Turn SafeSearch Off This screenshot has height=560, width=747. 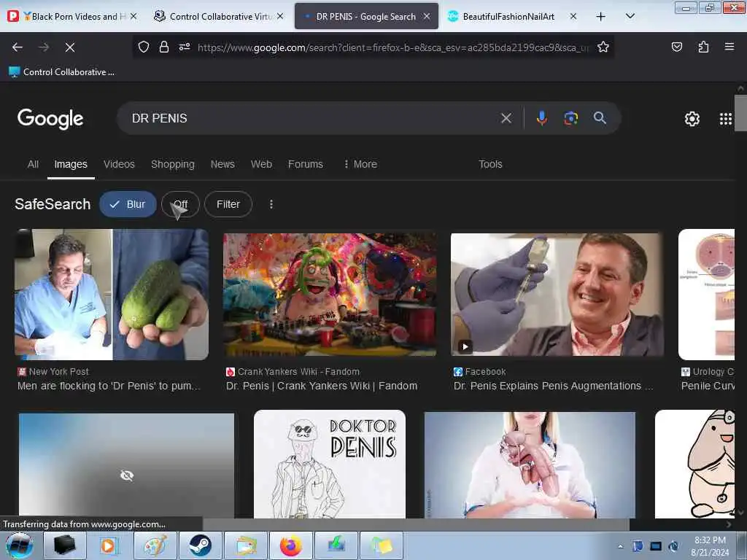[x=180, y=204]
